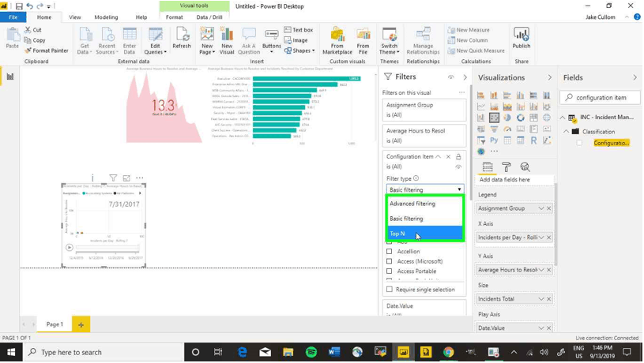644x363 pixels.
Task: Click New Column
Action: click(468, 40)
